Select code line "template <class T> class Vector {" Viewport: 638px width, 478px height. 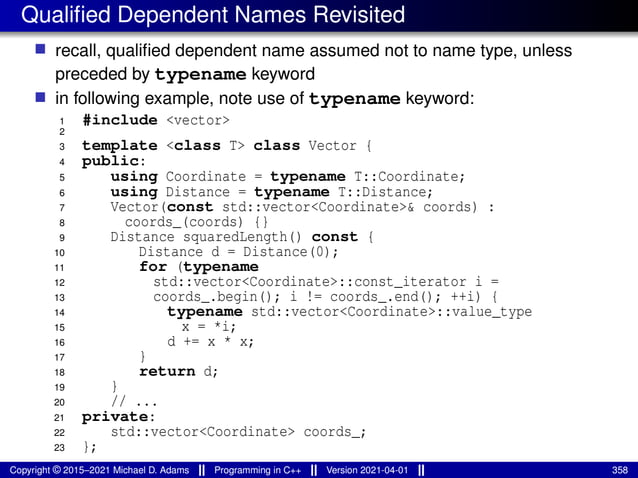(227, 146)
